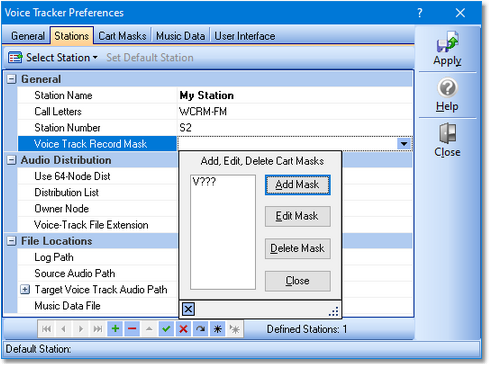Switch to the Stations tab
This screenshot has width=489, height=366.
tap(72, 36)
